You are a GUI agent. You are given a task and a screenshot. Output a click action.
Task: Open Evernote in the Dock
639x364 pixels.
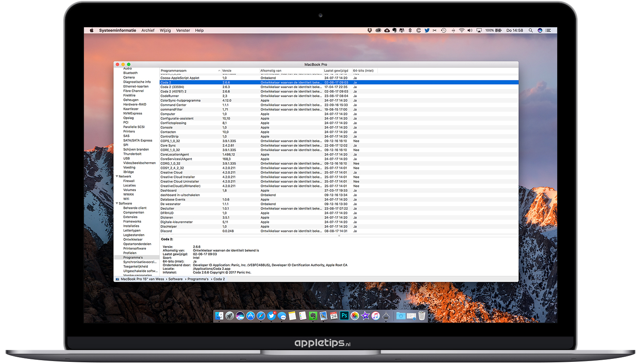click(x=313, y=316)
